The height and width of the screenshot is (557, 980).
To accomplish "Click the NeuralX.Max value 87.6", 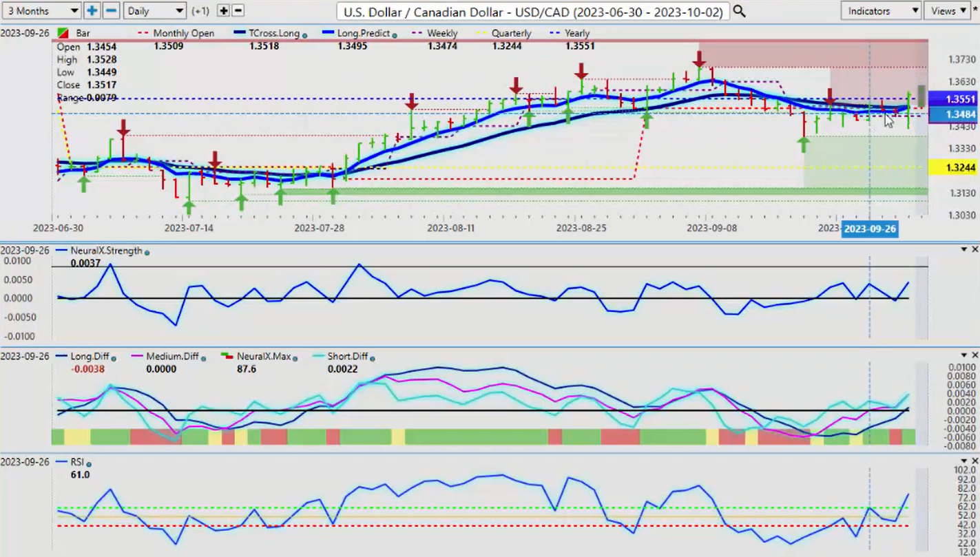I will click(x=247, y=369).
